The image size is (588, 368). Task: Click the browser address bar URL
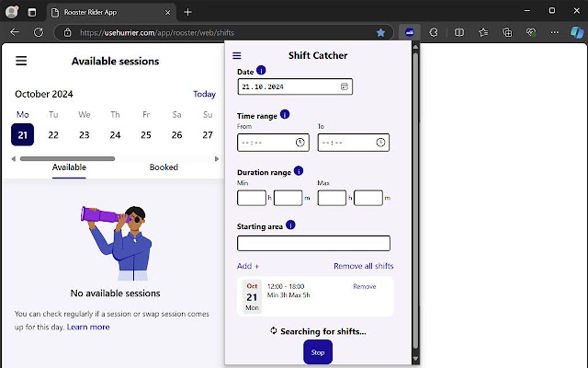157,33
